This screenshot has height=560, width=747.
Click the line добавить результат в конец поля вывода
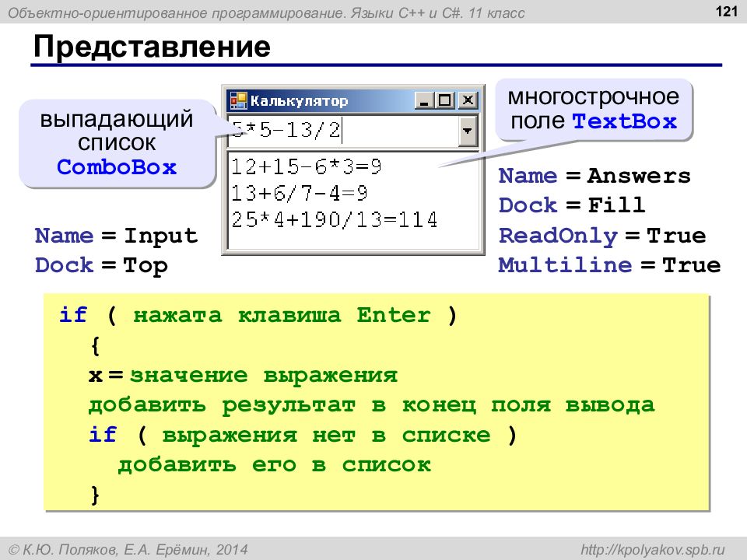372,405
